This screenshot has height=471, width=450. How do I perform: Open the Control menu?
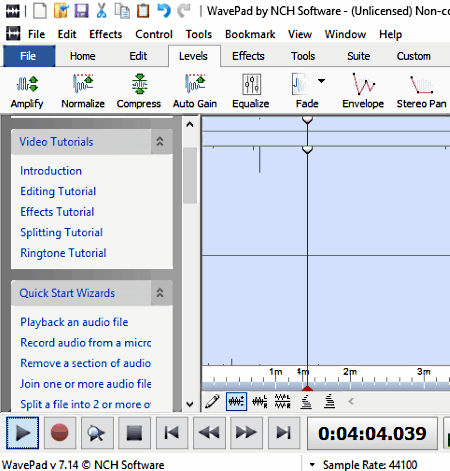coord(154,34)
